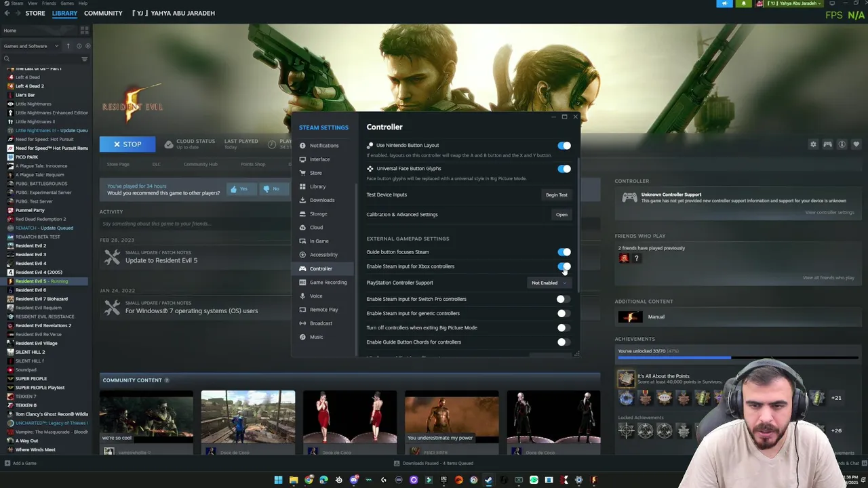Image resolution: width=868 pixels, height=488 pixels.
Task: Click the ready-to-play filter icon
Action: pyautogui.click(x=87, y=46)
